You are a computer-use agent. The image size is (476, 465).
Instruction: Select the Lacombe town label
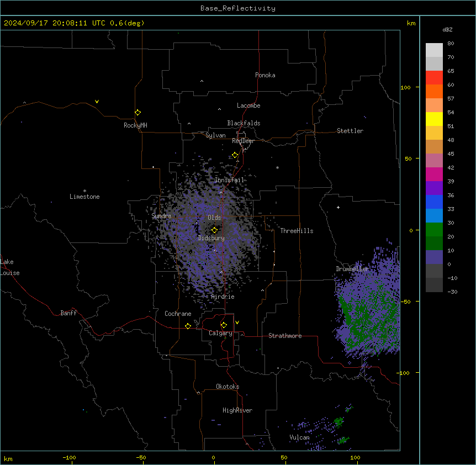248,105
